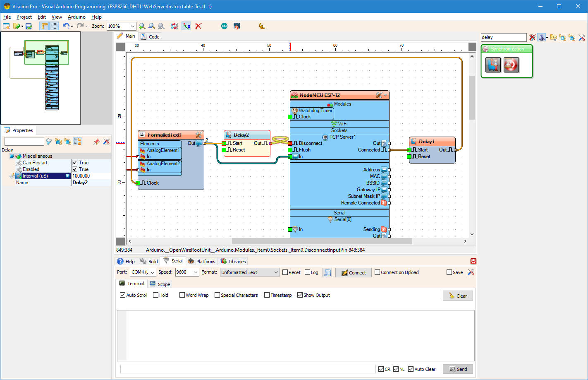This screenshot has height=380, width=588.
Task: Open FormattedText1 component tools icon
Action: pos(198,135)
